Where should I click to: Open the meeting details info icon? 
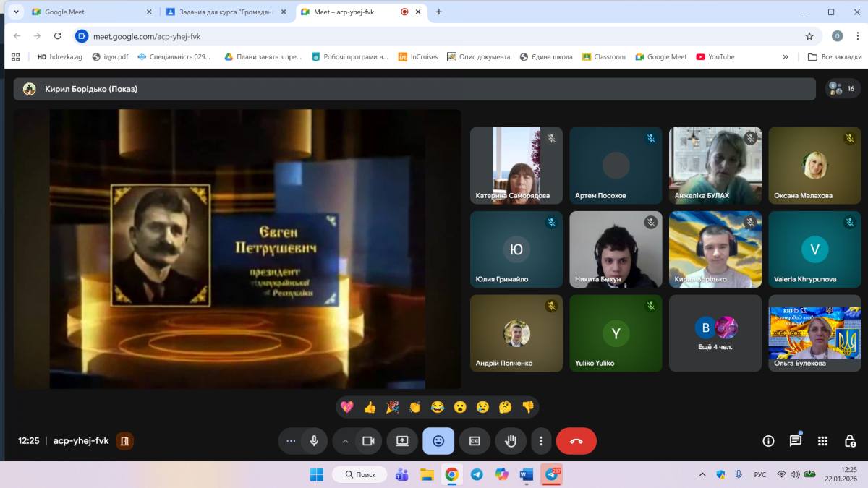[x=768, y=441]
